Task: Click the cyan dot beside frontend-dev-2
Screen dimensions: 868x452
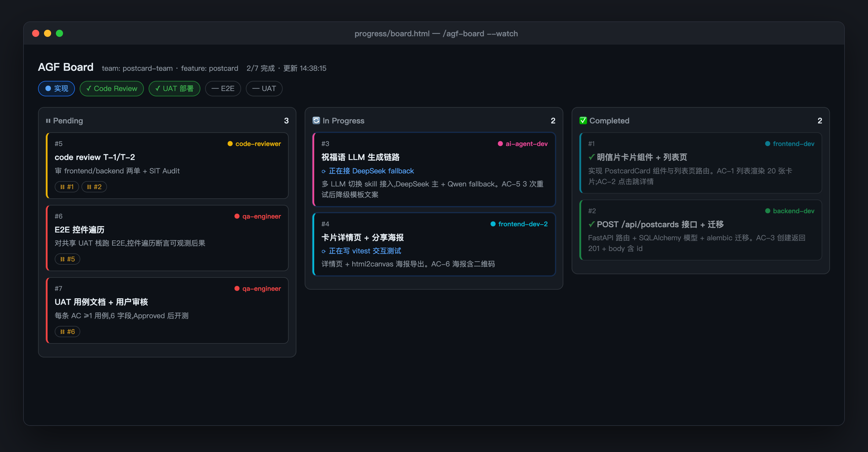Action: point(493,224)
